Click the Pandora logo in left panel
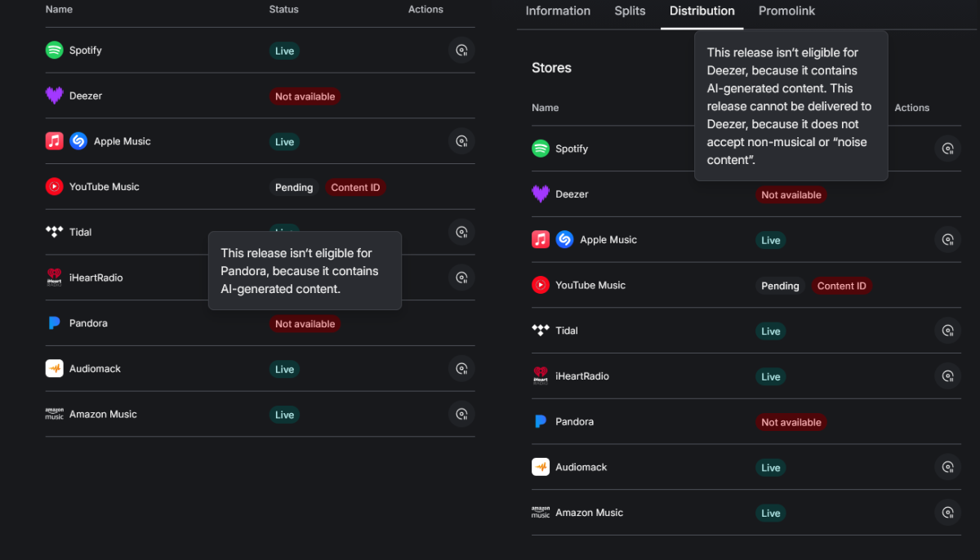 tap(54, 323)
